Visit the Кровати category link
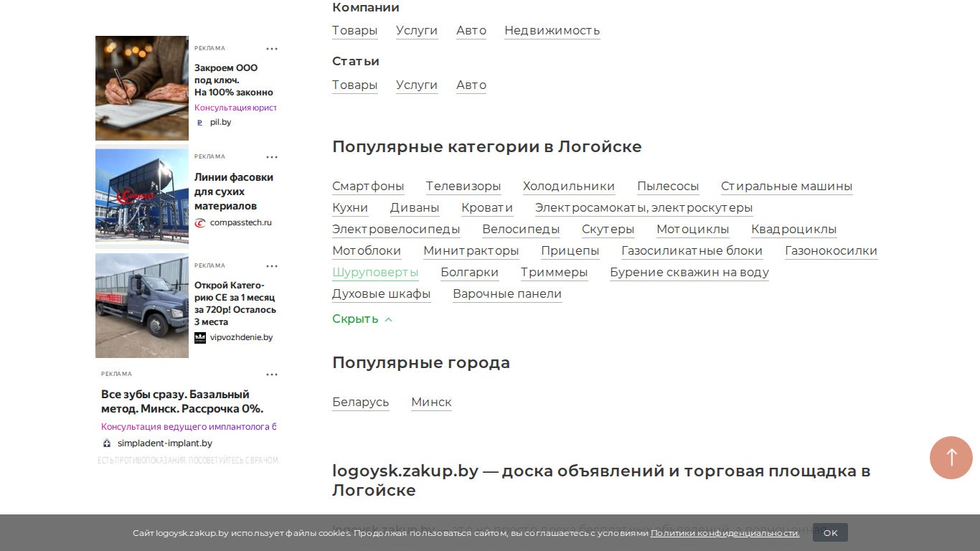The image size is (980, 551). pyautogui.click(x=487, y=208)
